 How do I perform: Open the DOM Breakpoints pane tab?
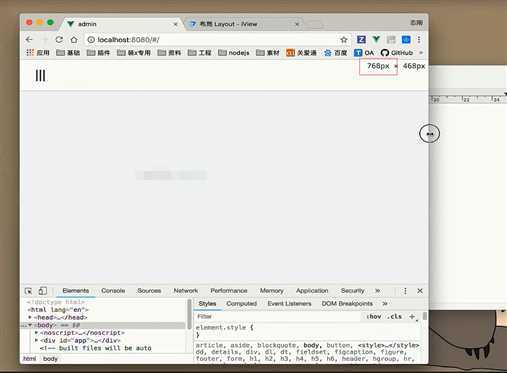coord(347,304)
